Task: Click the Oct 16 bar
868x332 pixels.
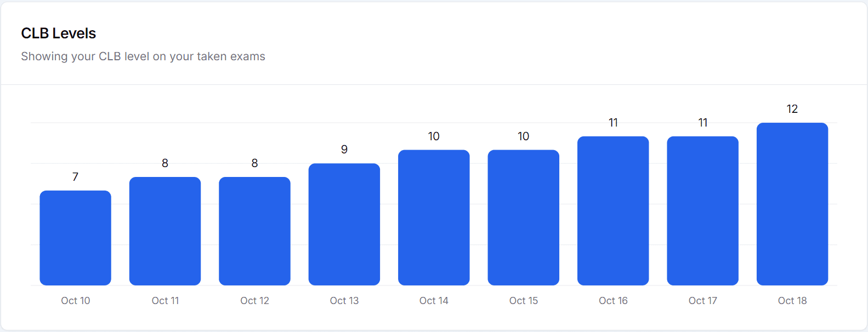Action: 613,211
